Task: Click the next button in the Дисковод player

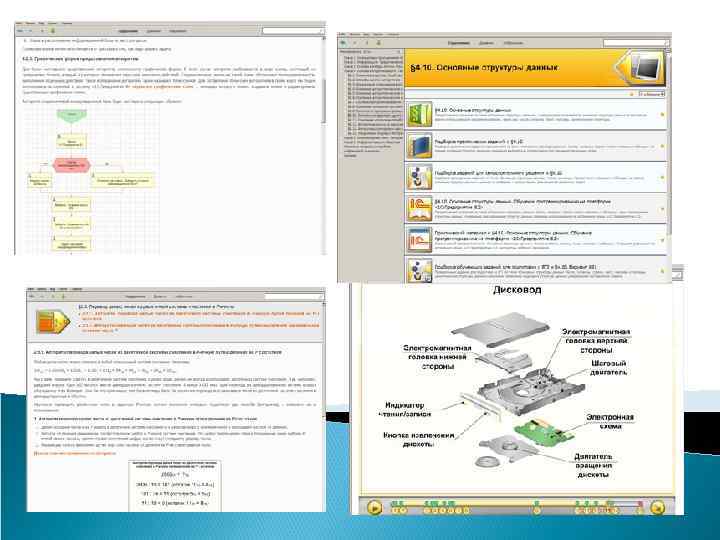Action: 658,507
